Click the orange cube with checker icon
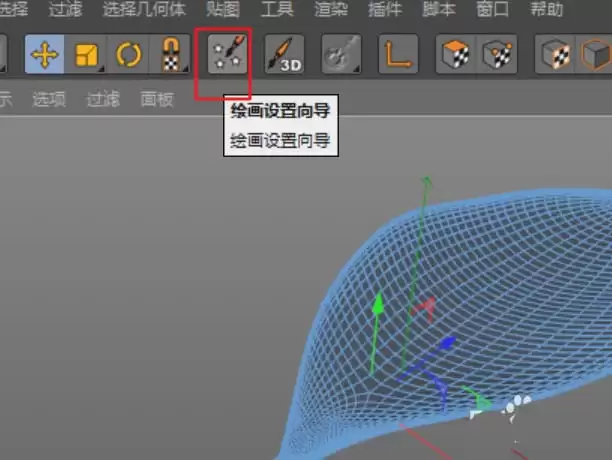This screenshot has height=460, width=612. pyautogui.click(x=455, y=55)
